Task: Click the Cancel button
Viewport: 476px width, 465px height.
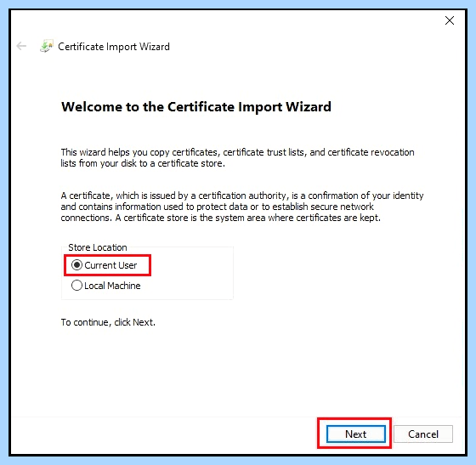Action: (423, 434)
